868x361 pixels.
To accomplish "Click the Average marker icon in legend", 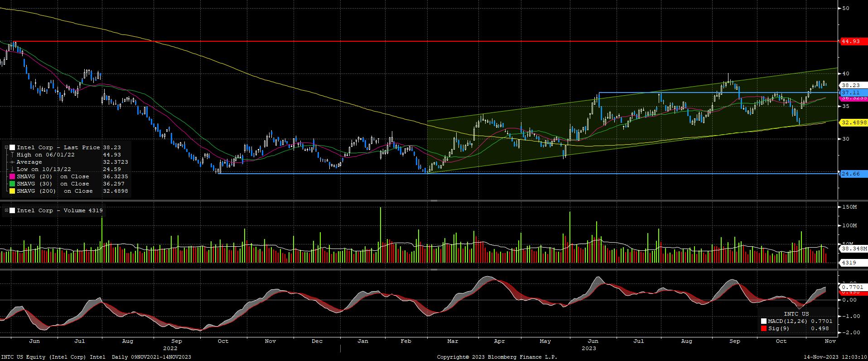I will tap(13, 162).
